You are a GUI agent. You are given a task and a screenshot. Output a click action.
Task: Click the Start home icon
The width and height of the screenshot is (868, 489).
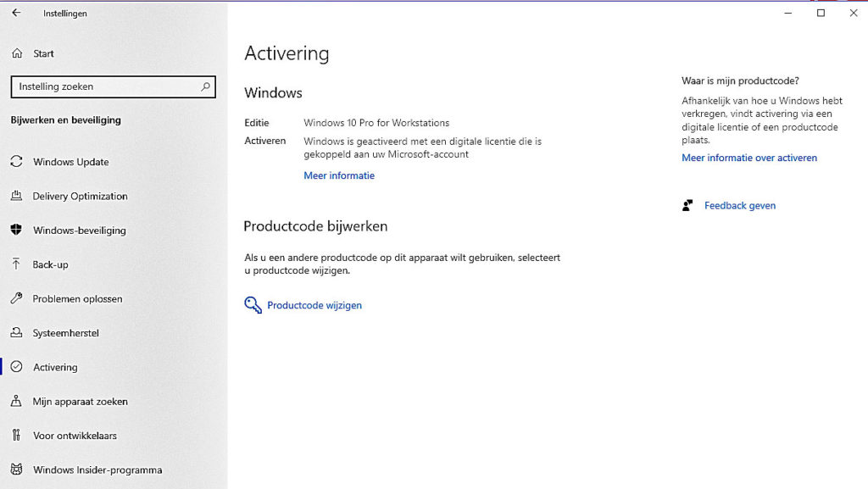pyautogui.click(x=17, y=53)
